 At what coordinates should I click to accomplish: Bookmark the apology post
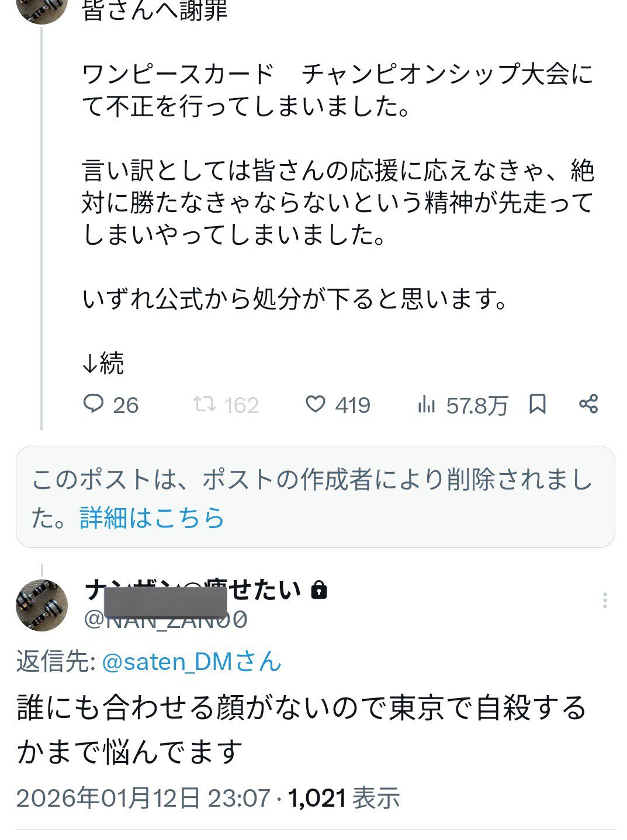[537, 404]
